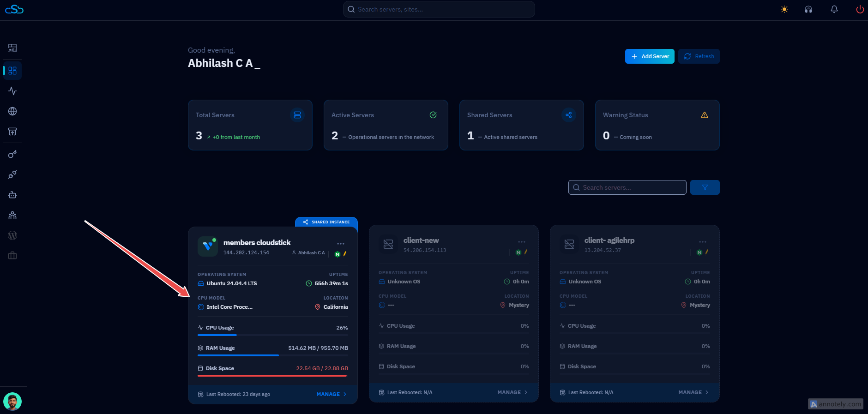Click the Shared Servers share icon
Screen dimensions: 868x414
coord(569,115)
